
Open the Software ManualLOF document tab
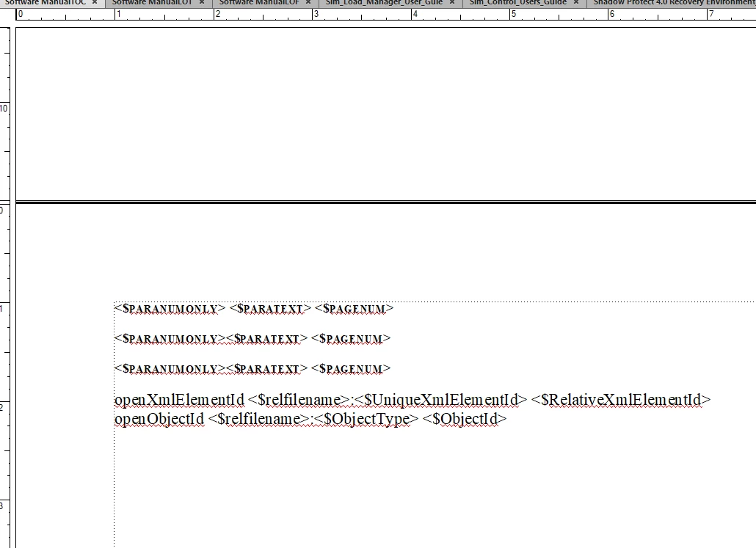pos(259,2)
